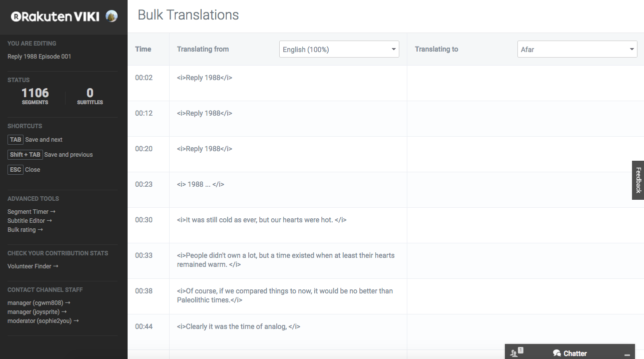Expand the Translating to Afar dropdown
The height and width of the screenshot is (359, 644).
pos(577,49)
